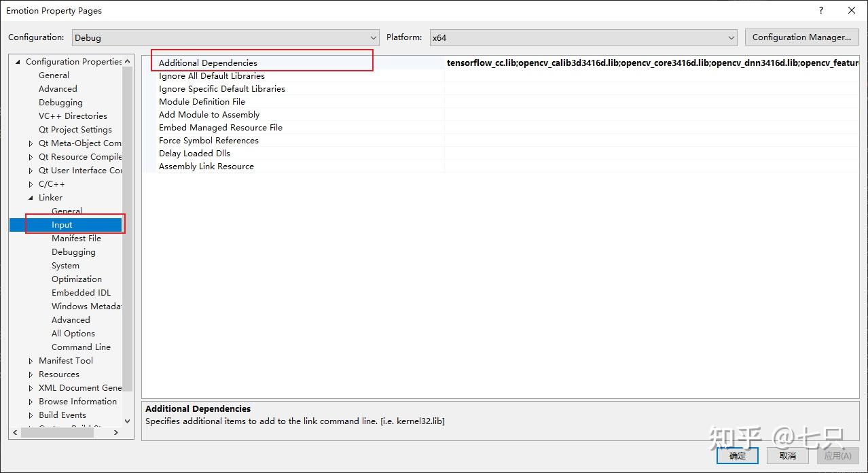The image size is (868, 473).
Task: Open the Command Line page under Linker
Action: click(x=81, y=347)
